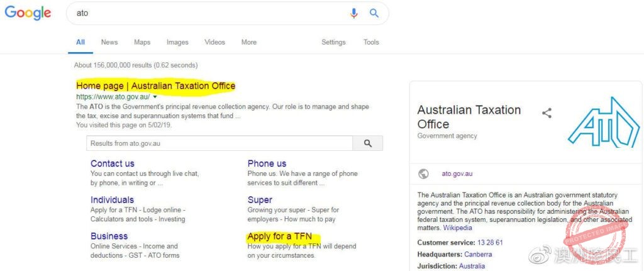The image size is (644, 271).
Task: Start voice search with microphone icon
Action: pyautogui.click(x=354, y=13)
